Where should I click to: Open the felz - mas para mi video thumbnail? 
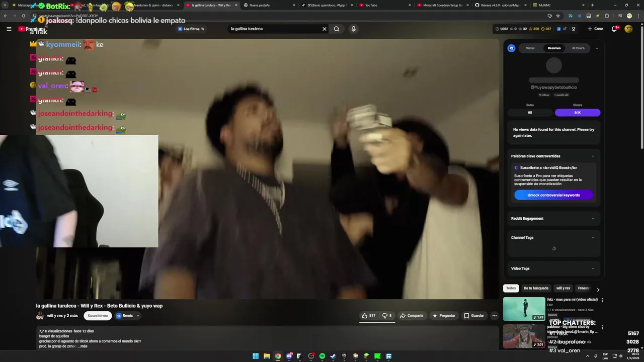tap(524, 309)
